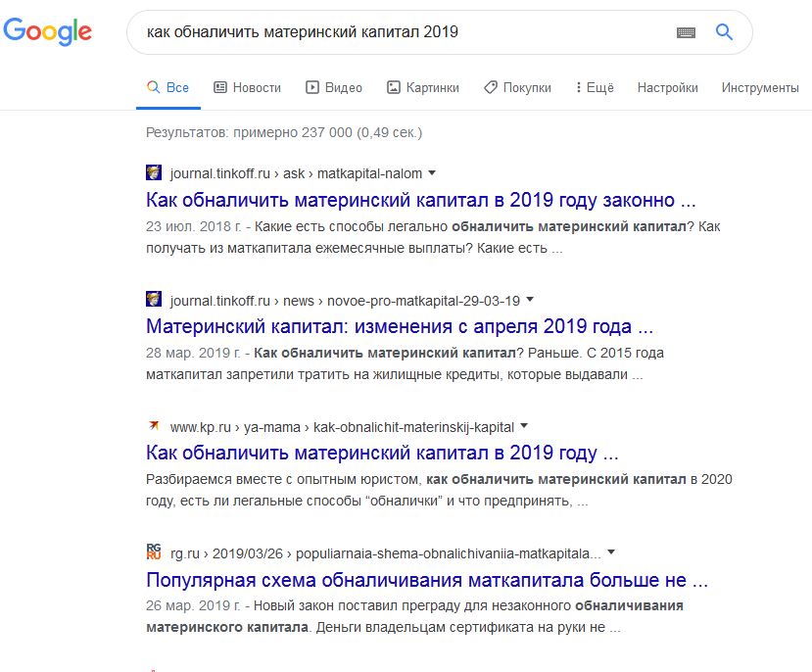This screenshot has height=672, width=812.
Task: Select the Все tab
Action: (x=167, y=87)
